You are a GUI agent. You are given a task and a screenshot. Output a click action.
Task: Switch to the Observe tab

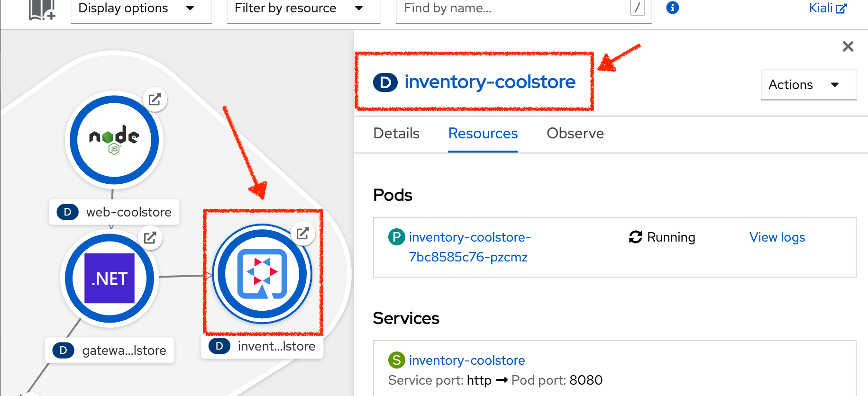[575, 134]
